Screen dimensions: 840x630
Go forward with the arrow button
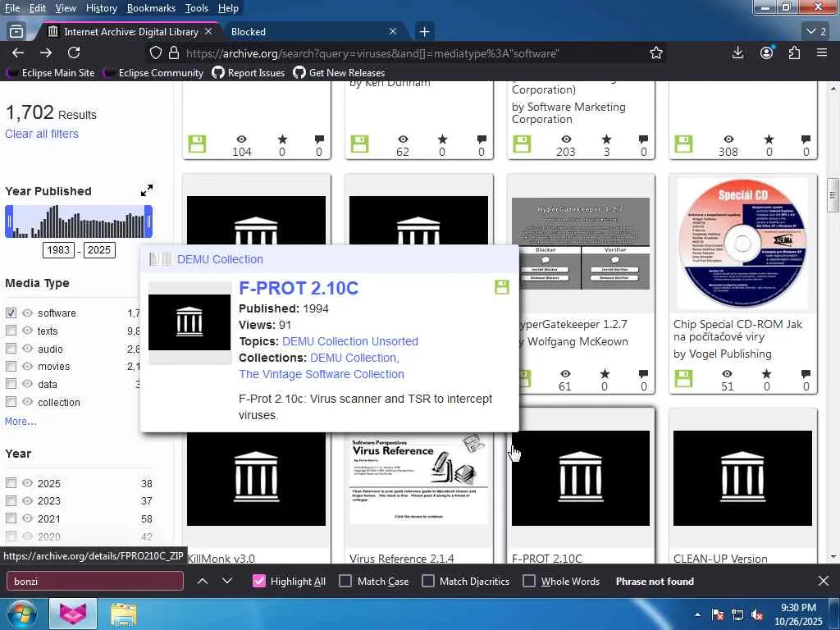[46, 52]
